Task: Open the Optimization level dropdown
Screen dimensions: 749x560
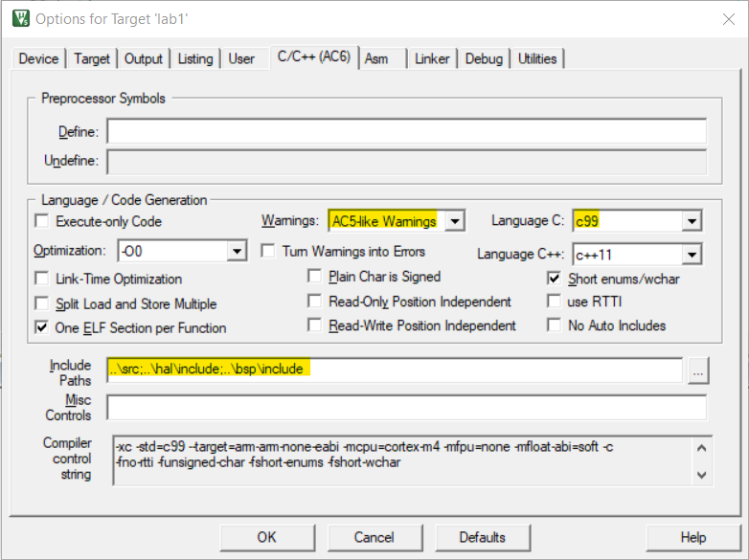Action: click(237, 252)
